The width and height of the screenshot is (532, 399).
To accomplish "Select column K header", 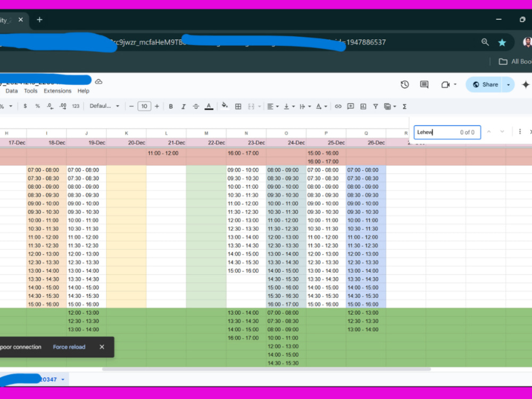I will tap(126, 134).
